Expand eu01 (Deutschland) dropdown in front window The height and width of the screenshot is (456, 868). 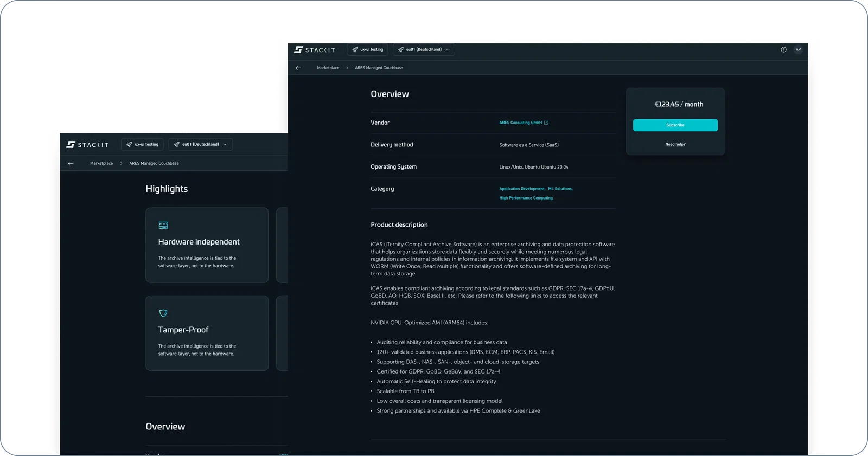tap(424, 49)
